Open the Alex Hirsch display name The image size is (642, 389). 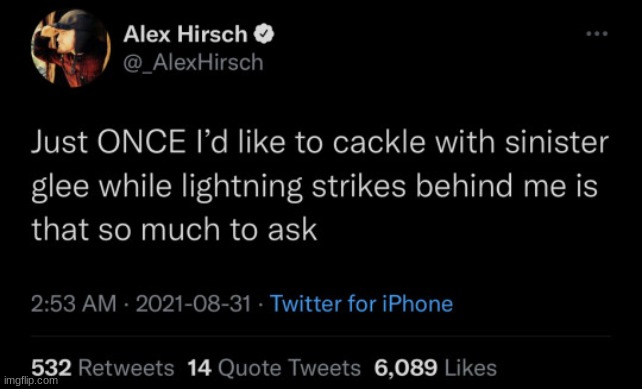(185, 34)
